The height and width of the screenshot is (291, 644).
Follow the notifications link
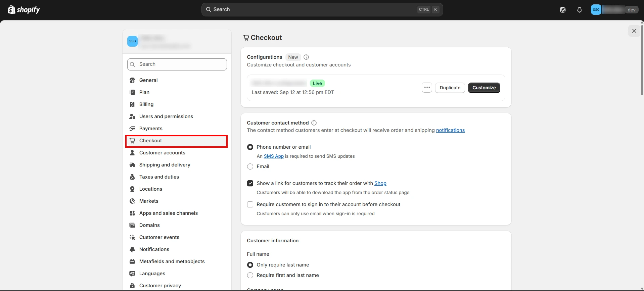coord(450,130)
